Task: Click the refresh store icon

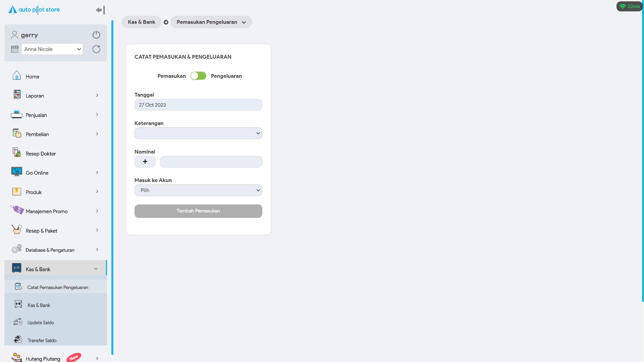Action: point(96,49)
